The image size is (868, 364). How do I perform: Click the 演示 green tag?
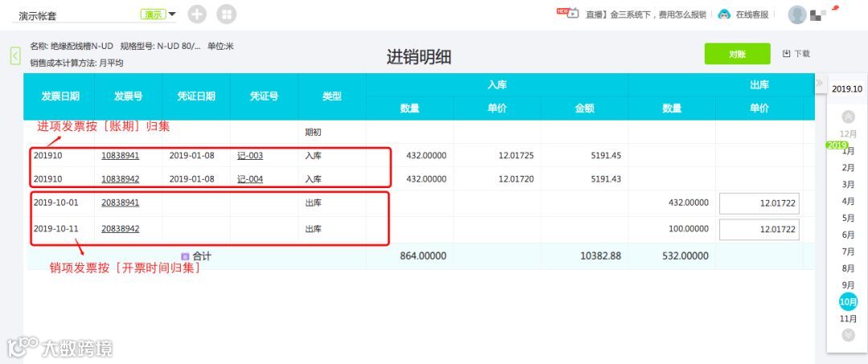coord(154,14)
